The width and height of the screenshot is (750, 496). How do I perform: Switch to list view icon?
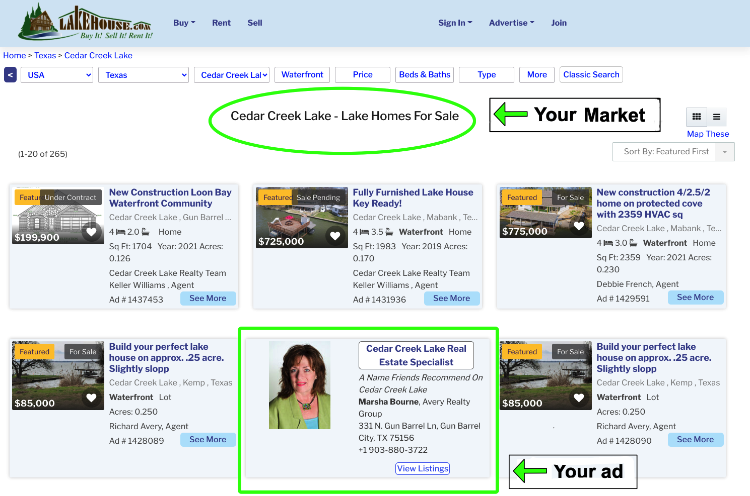(x=716, y=116)
